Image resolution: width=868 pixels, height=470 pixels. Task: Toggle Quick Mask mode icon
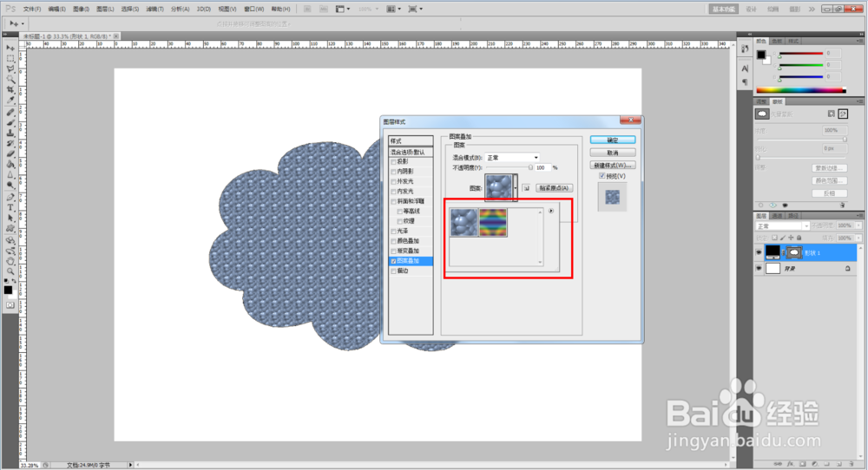(x=10, y=304)
